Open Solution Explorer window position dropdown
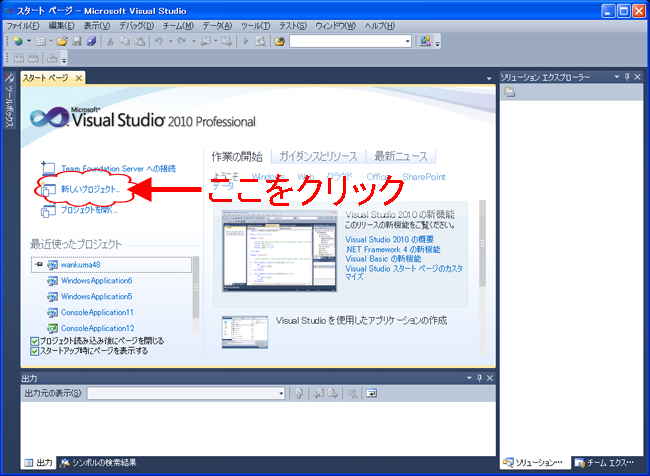Image resolution: width=650 pixels, height=476 pixels. (616, 77)
